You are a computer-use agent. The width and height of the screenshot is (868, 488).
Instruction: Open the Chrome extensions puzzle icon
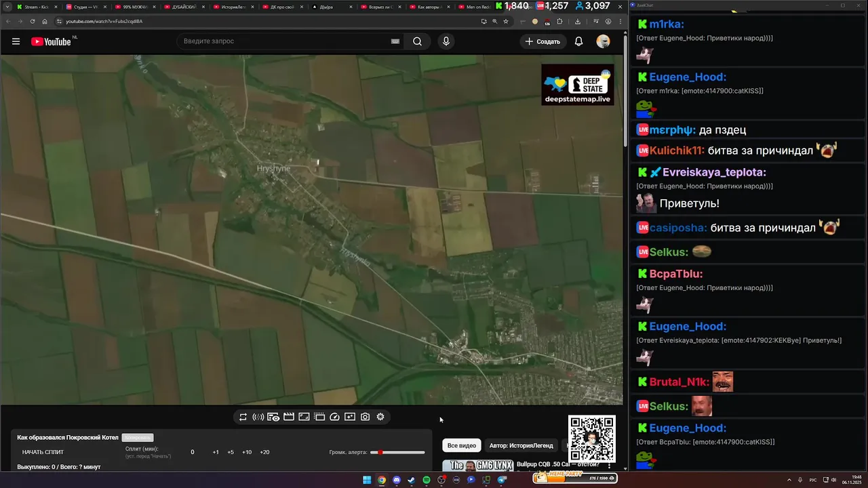(559, 21)
